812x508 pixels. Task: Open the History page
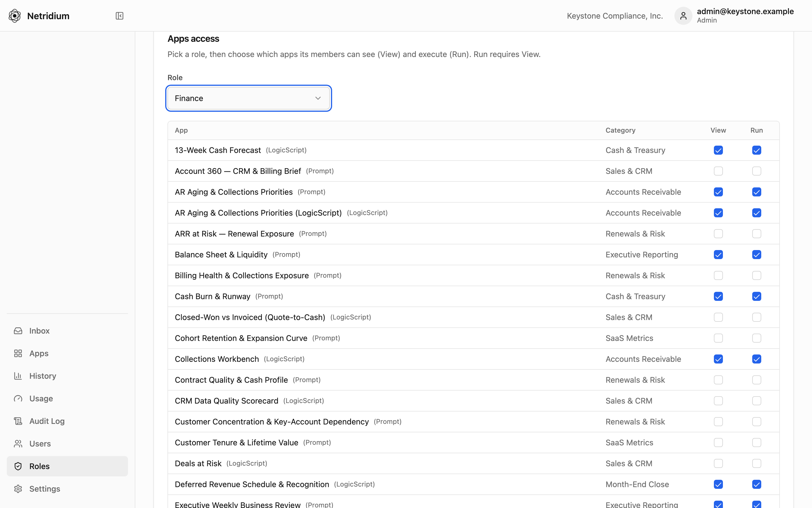click(67, 376)
